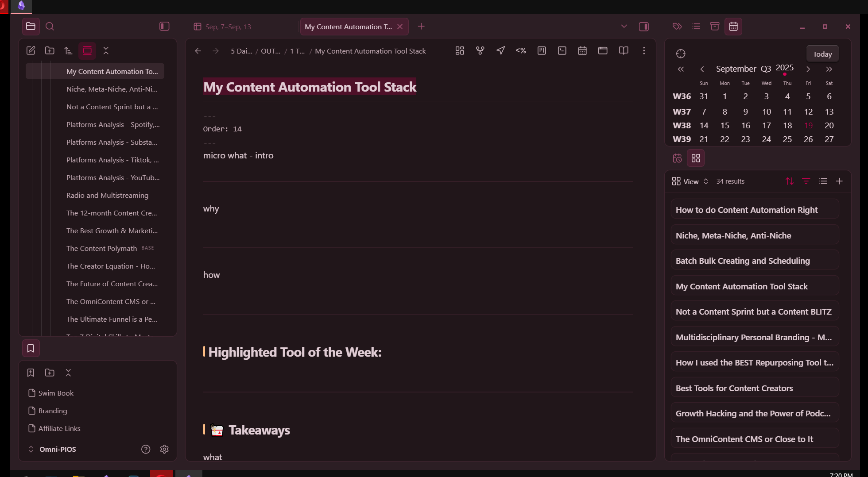Open the calendar icon in note toolbar
This screenshot has width=868, height=477.
click(582, 51)
